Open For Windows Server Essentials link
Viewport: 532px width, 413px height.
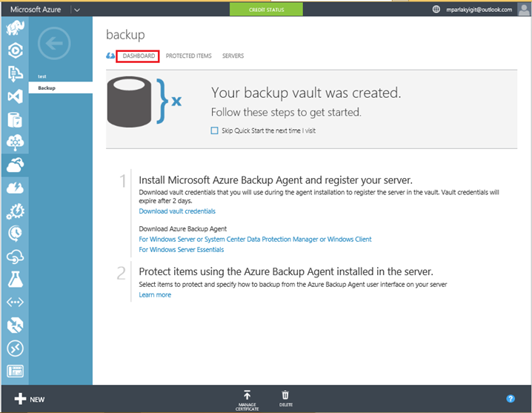[182, 250]
